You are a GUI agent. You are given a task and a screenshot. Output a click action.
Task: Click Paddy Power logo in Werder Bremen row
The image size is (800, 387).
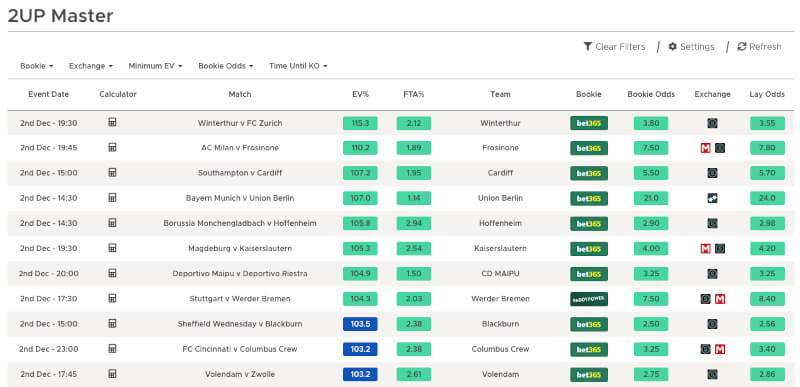click(x=589, y=299)
